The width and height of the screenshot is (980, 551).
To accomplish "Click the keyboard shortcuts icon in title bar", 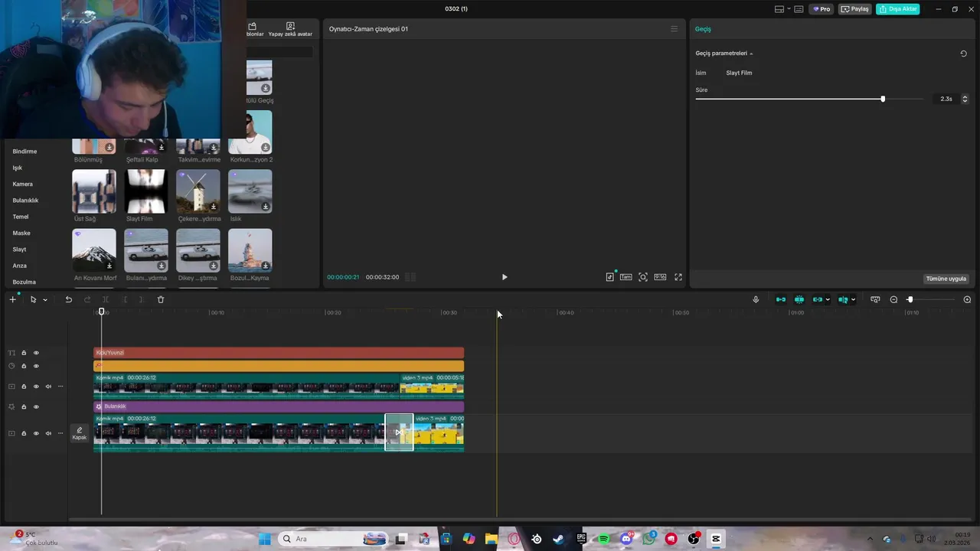I will coord(799,9).
